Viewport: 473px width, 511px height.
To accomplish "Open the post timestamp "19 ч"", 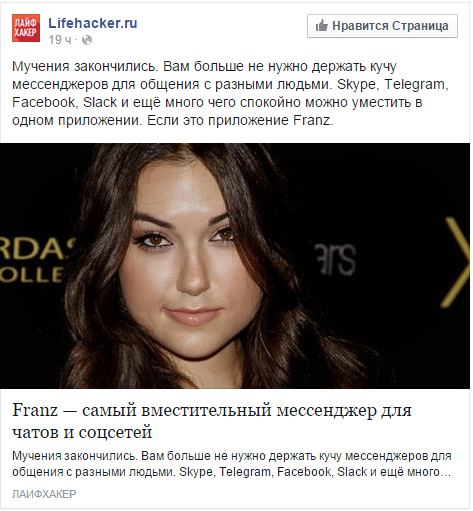I will tap(60, 40).
